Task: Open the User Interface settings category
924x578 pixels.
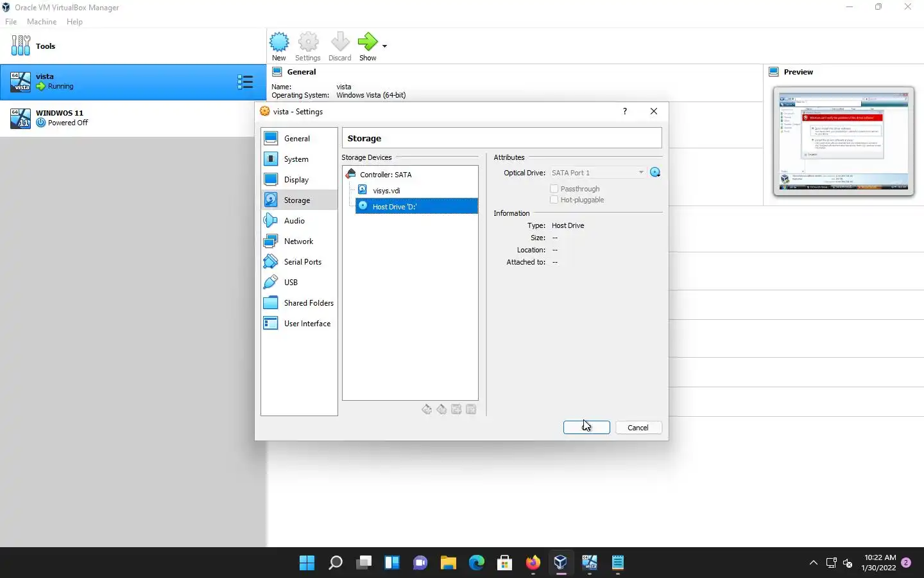Action: tap(299, 323)
